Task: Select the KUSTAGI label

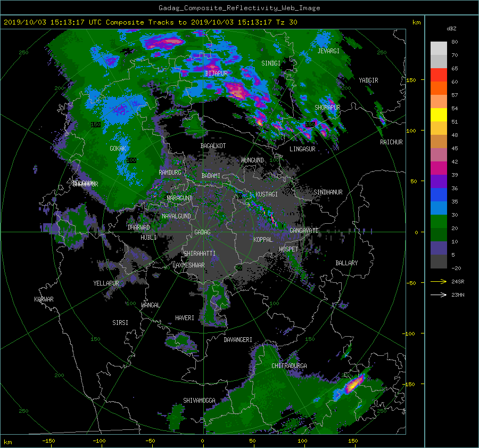Action: click(x=267, y=194)
